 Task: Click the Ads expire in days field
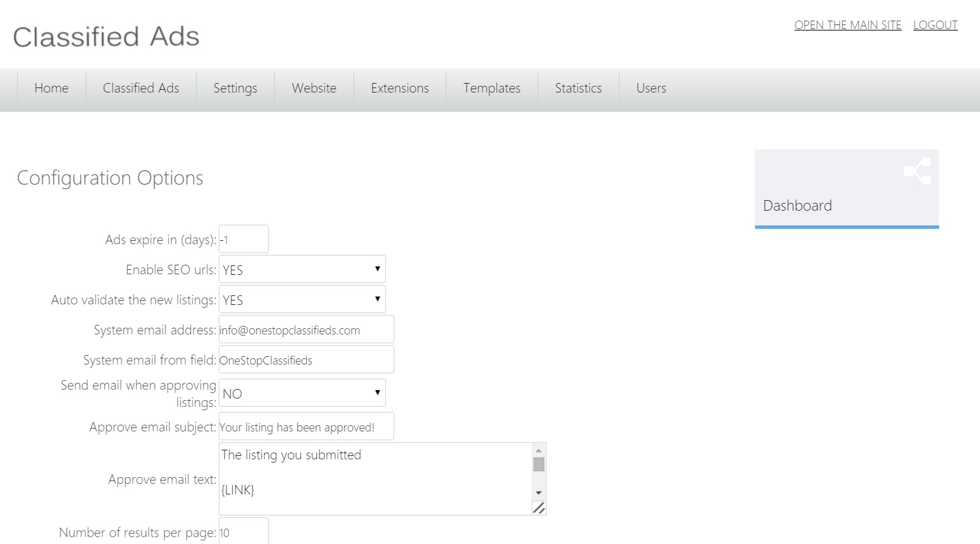point(243,239)
